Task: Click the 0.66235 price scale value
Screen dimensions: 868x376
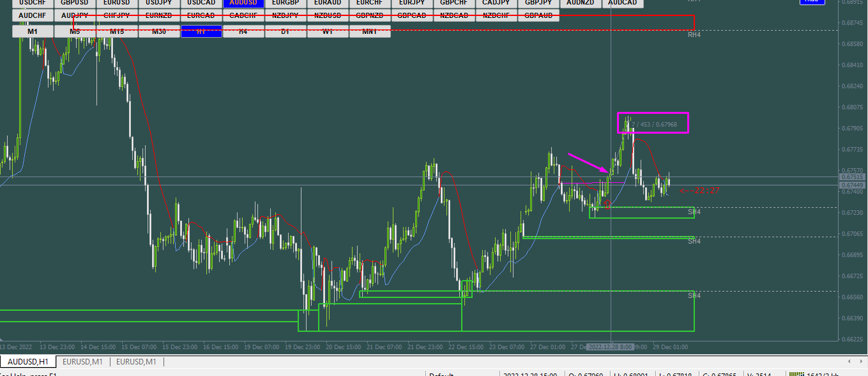Action: point(853,339)
